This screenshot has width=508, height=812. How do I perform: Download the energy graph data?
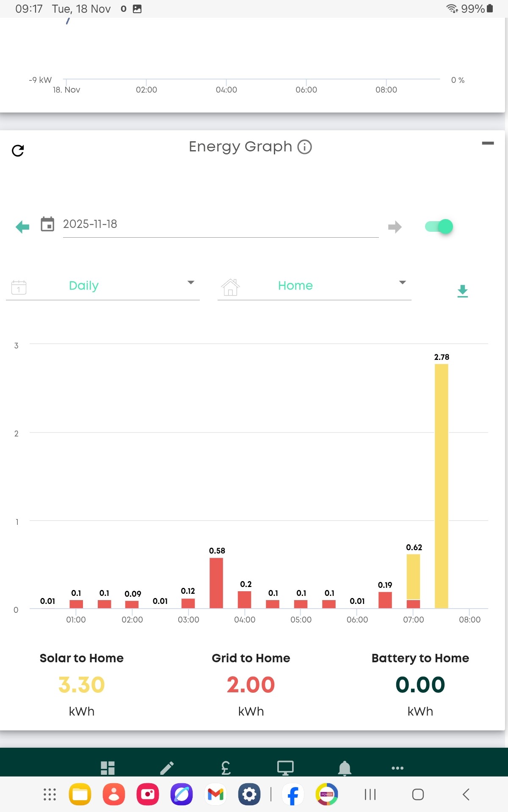tap(463, 291)
